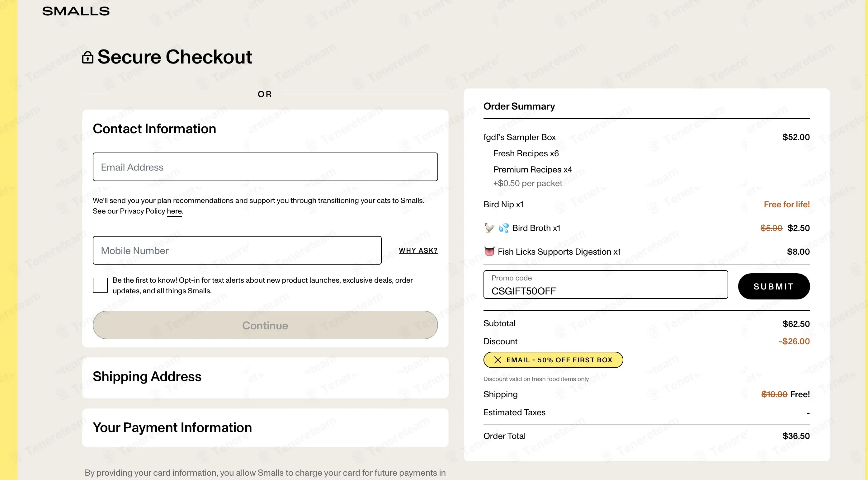The image size is (868, 480).
Task: Submit the promo code
Action: 774,286
